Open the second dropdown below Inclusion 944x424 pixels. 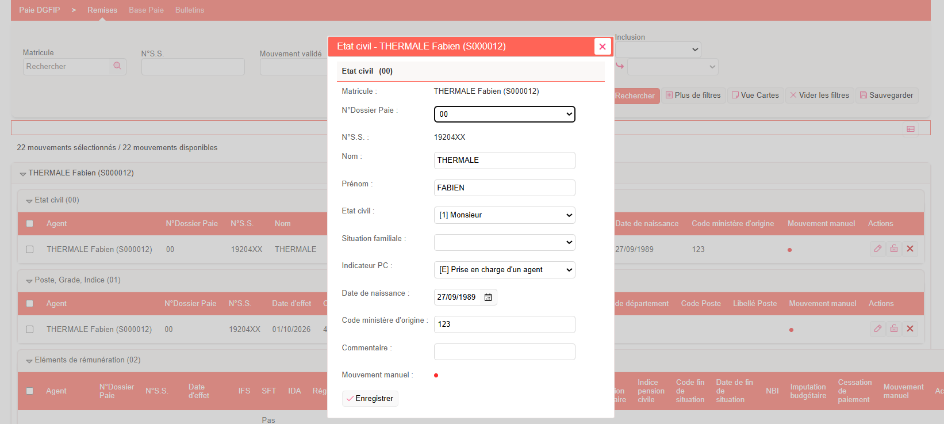pyautogui.click(x=672, y=66)
